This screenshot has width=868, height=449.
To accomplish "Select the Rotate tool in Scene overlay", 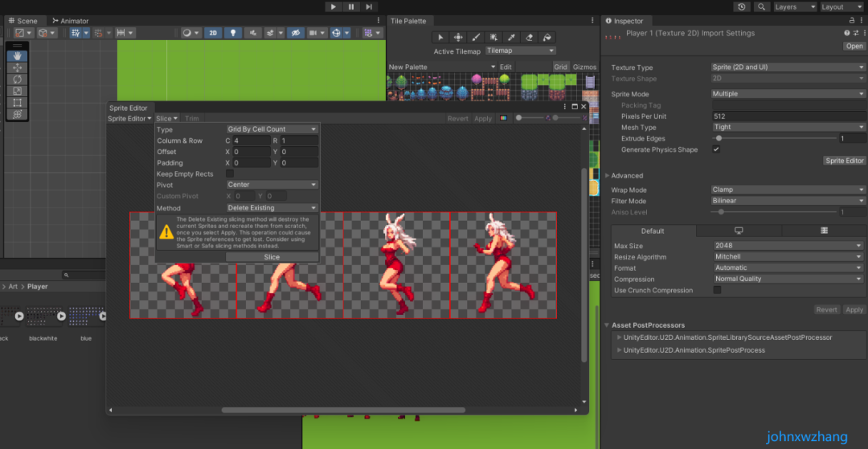I will click(x=17, y=79).
